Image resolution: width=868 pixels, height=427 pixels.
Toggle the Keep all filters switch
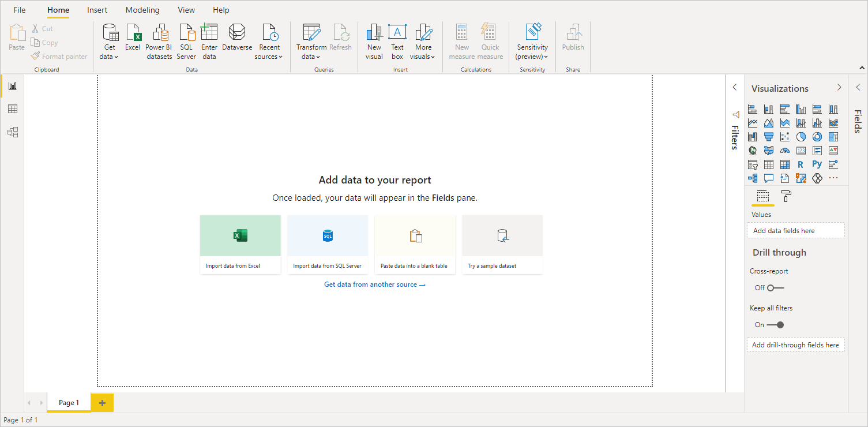click(775, 324)
